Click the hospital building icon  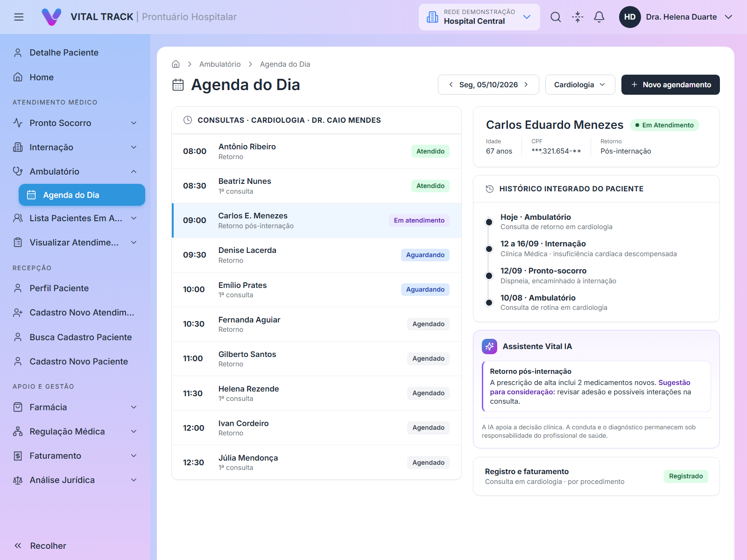click(433, 17)
